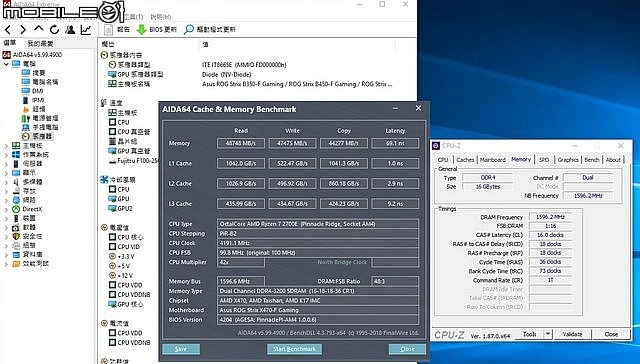Click the L3 Cache Write 434.67 GB/s field
640x364 pixels.
tap(292, 203)
